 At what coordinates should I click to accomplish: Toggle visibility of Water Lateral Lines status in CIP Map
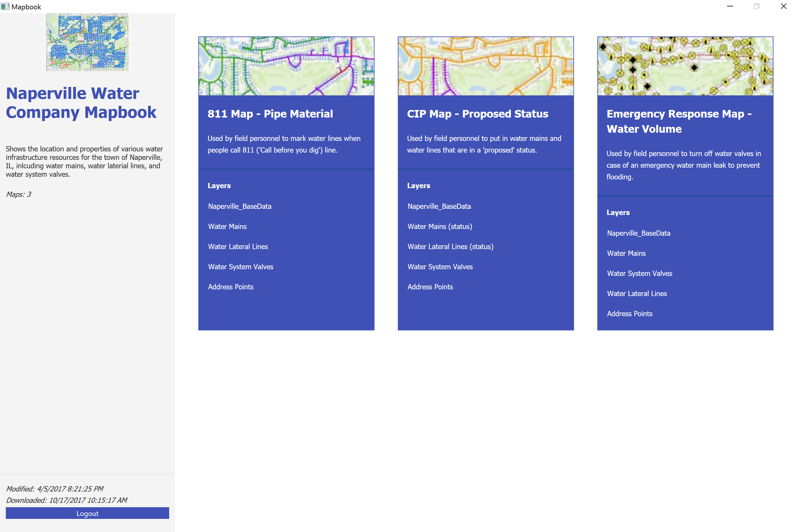pos(450,246)
